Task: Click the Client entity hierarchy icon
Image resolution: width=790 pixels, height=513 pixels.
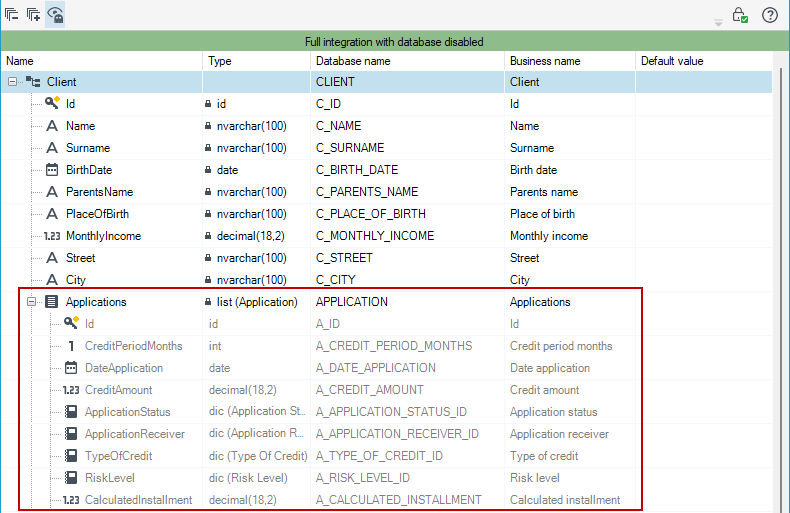Action: (33, 81)
